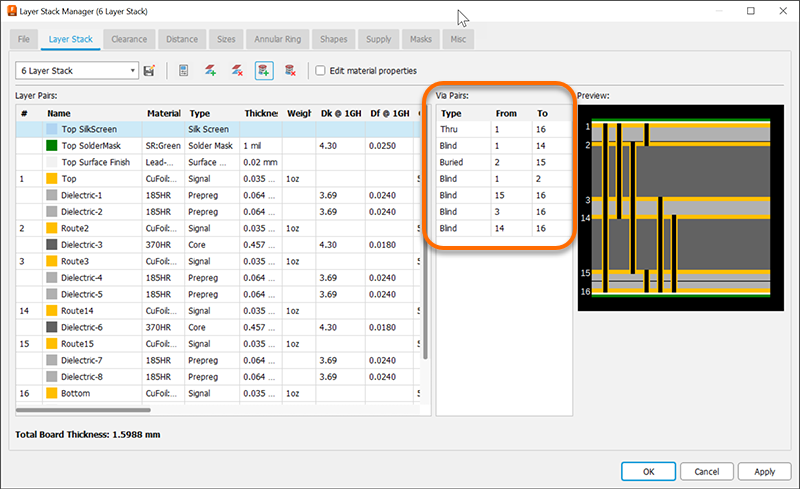Select the Dielectric-5 layer name
This screenshot has width=800, height=489.
[82, 295]
